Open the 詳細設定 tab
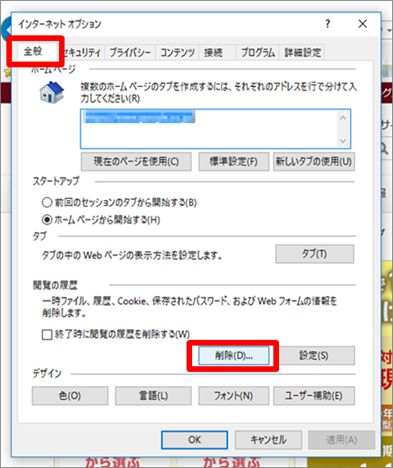 [x=302, y=53]
